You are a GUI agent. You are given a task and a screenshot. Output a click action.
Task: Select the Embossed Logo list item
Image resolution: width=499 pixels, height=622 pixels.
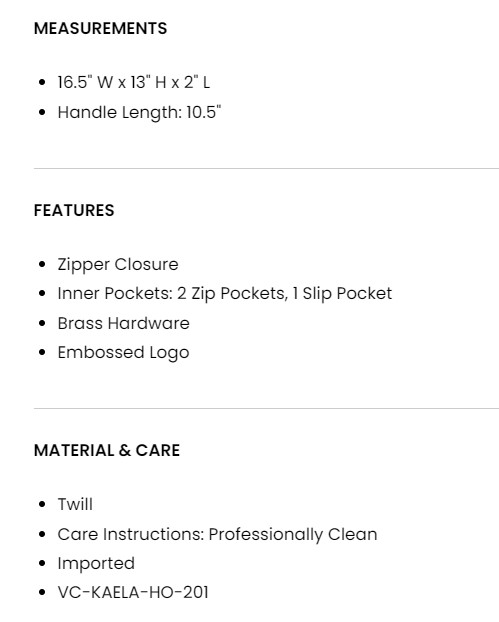(x=123, y=353)
